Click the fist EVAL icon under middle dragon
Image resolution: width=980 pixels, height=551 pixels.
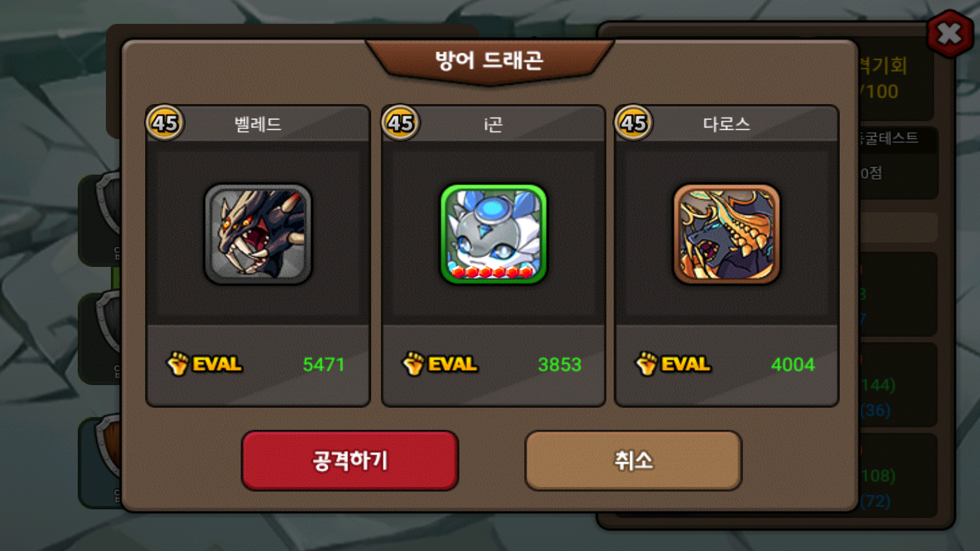click(x=413, y=364)
